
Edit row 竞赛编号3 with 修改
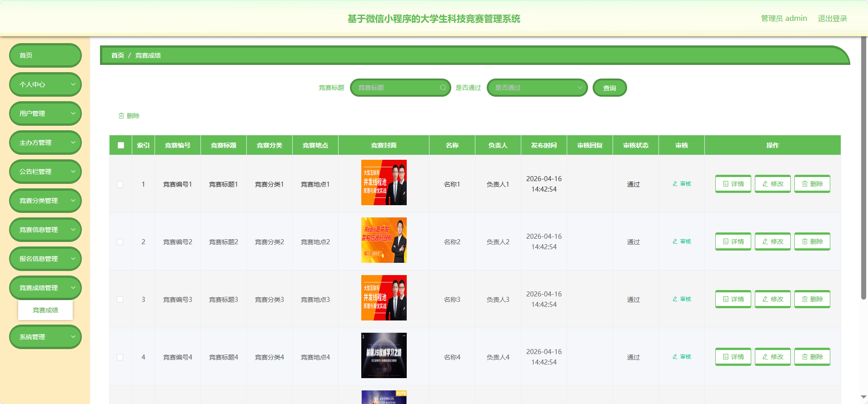[x=773, y=299]
